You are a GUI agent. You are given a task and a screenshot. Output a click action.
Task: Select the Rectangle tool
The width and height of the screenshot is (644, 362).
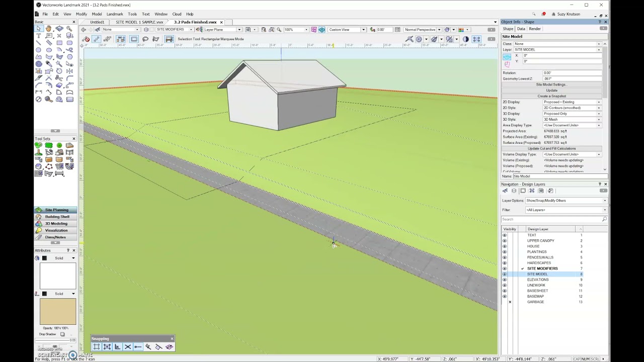pos(59,43)
